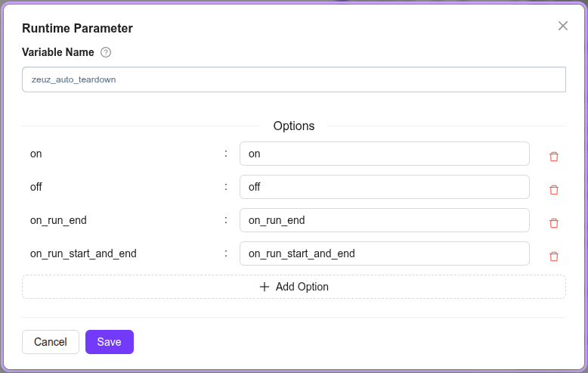Select the "off" option key label
588x373 pixels.
[36, 187]
